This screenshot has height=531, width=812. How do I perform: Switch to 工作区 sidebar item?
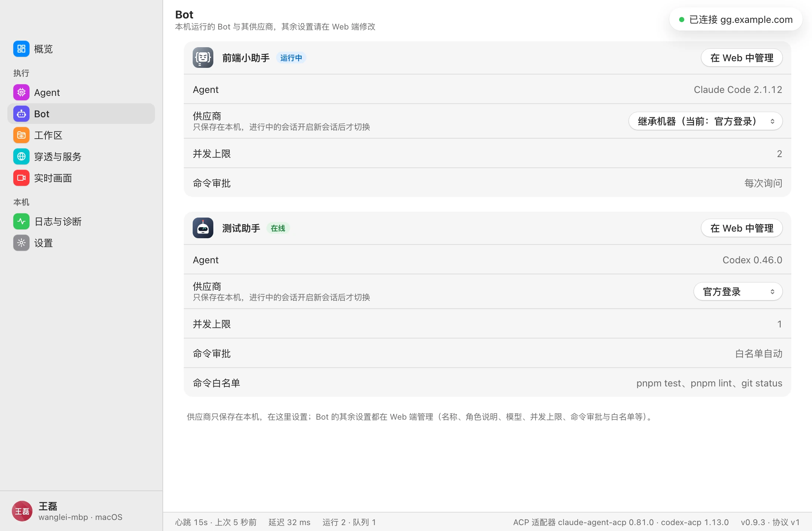pos(81,135)
